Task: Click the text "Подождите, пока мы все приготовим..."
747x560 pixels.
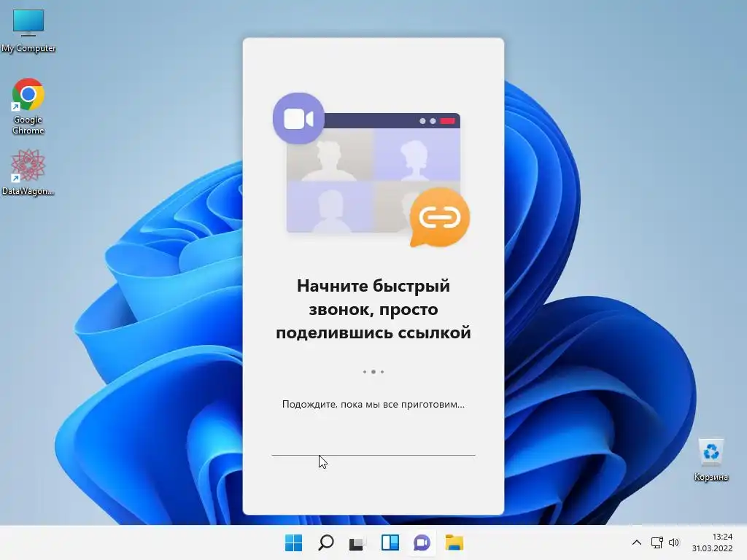Action: (373, 404)
